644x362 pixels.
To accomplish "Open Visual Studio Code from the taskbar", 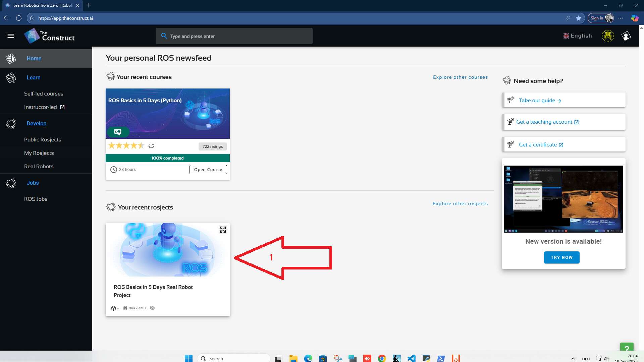I will click(x=411, y=358).
